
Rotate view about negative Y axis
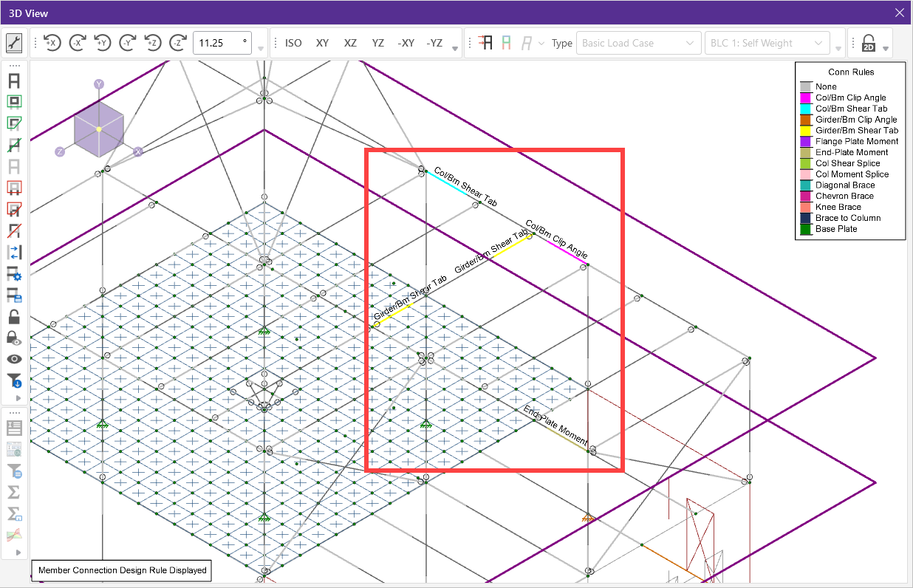click(x=128, y=43)
